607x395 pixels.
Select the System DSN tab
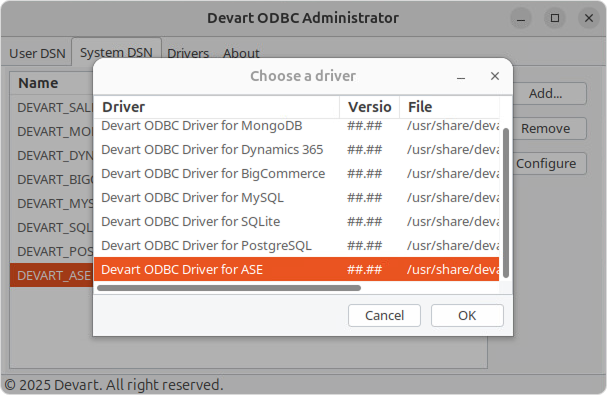(116, 52)
